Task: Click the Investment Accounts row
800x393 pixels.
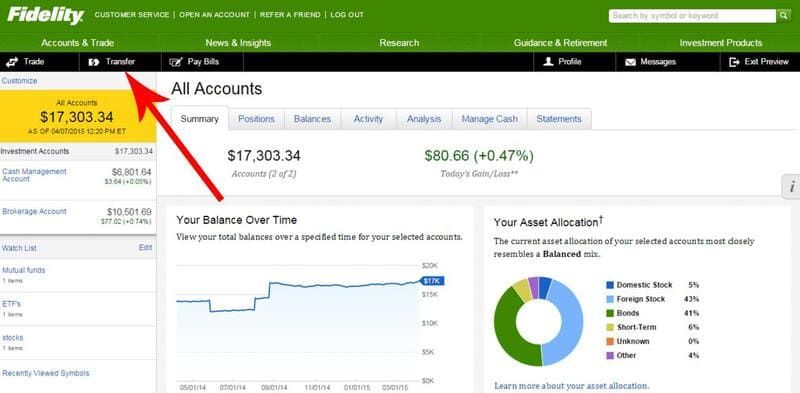Action: 78,151
